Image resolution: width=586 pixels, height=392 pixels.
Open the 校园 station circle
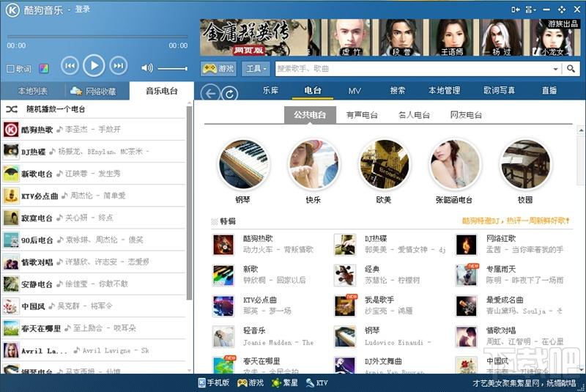(525, 164)
